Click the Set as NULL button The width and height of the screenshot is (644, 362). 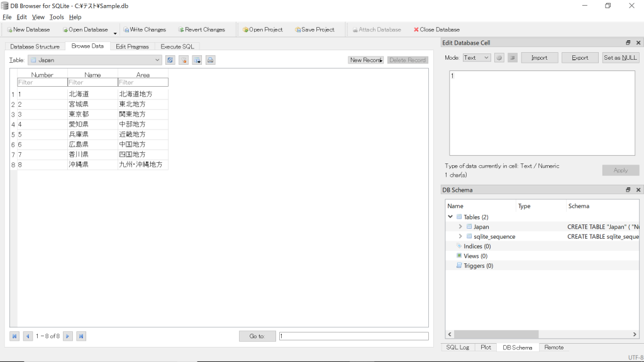(620, 58)
